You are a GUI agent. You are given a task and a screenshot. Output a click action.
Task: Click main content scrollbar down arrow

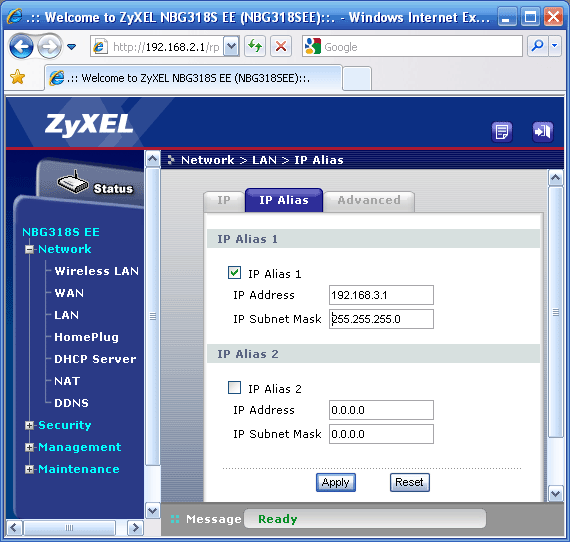click(555, 494)
